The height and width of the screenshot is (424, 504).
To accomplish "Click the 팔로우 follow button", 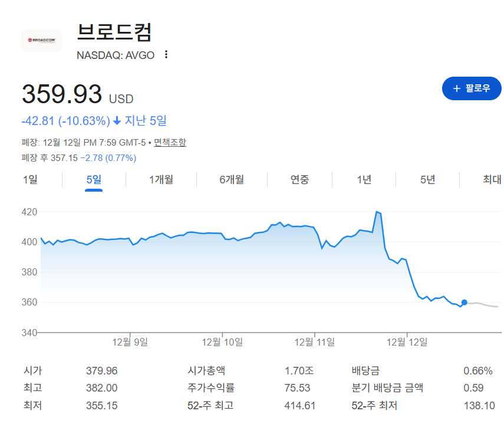I will [472, 88].
